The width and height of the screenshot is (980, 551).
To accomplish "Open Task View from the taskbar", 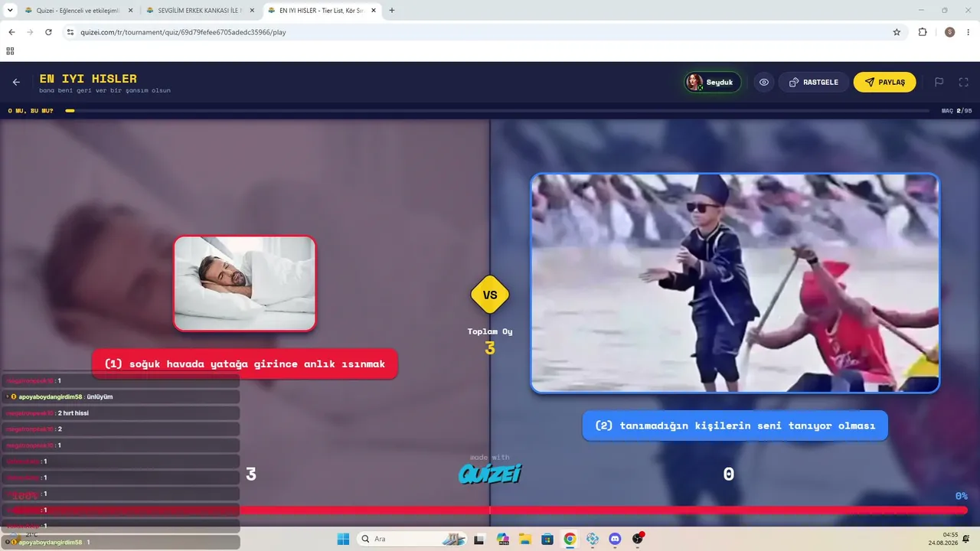I will tap(479, 539).
